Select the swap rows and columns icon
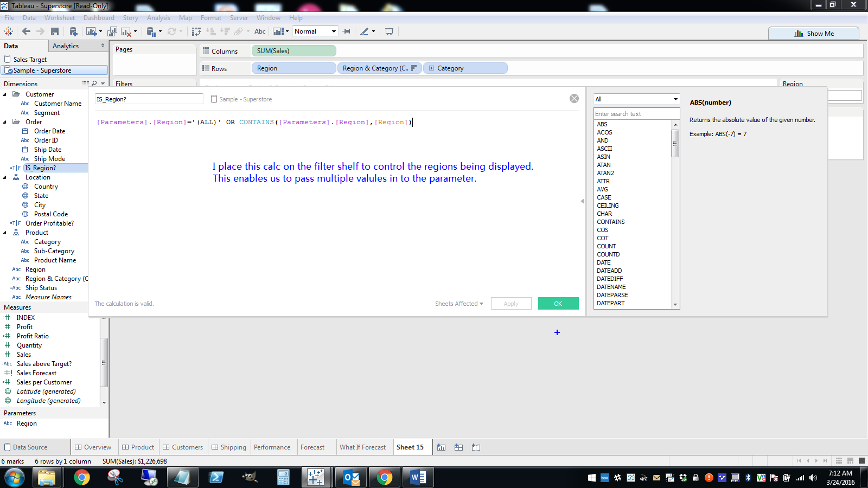 (x=196, y=31)
